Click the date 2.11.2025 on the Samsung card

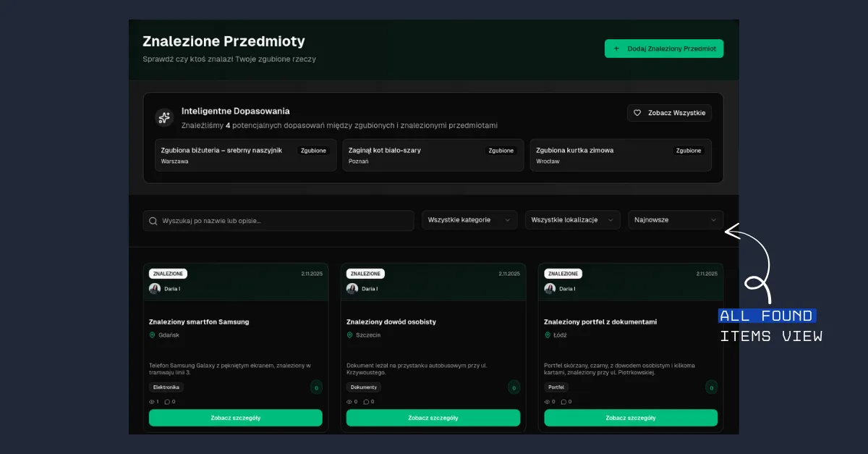click(x=312, y=274)
